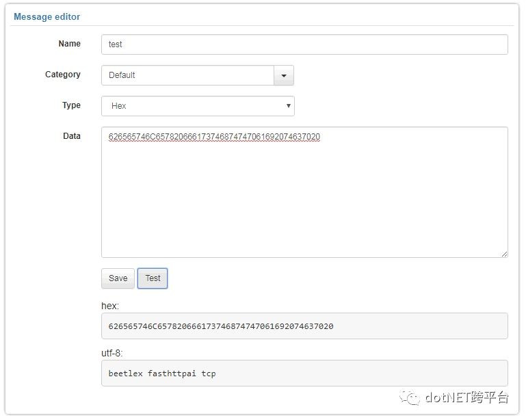This screenshot has width=526, height=420.
Task: Grab the Data textarea resize handle
Action: (504, 254)
